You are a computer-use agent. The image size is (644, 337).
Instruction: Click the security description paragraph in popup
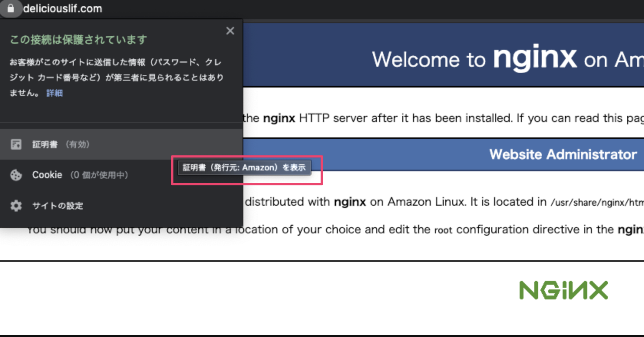pos(116,77)
